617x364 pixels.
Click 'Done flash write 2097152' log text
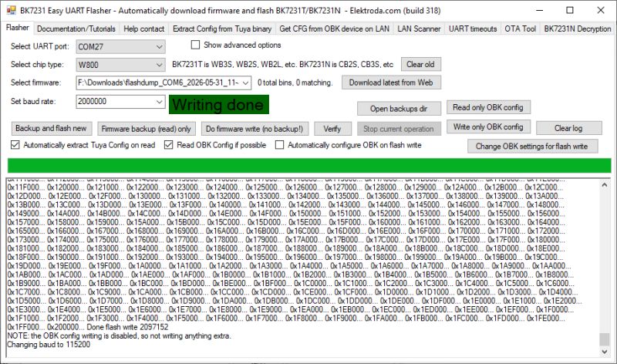point(127,327)
